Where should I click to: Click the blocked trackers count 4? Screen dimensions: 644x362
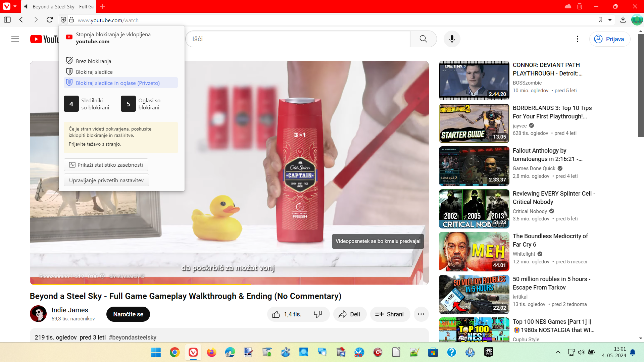(x=71, y=104)
